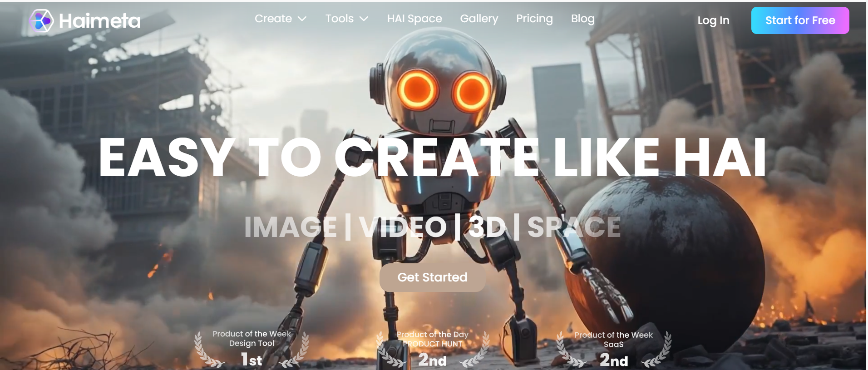View the Pricing page
Viewport: 868px width, 370px height.
point(534,19)
